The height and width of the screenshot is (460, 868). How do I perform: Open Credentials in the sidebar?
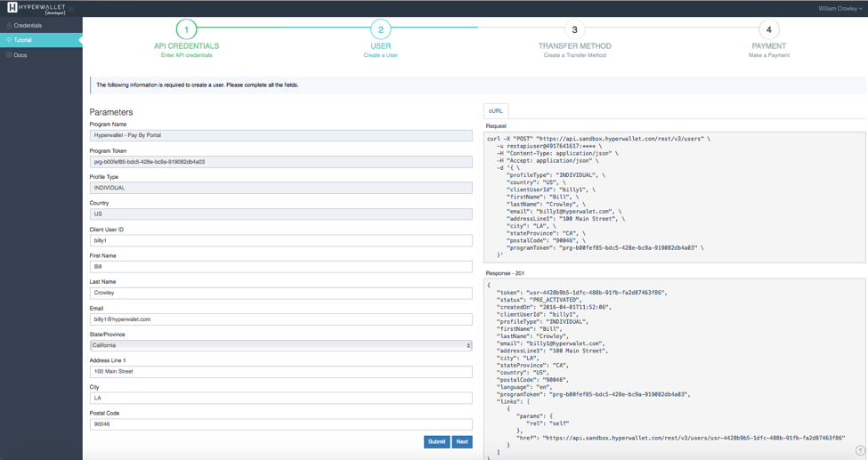tap(42, 26)
